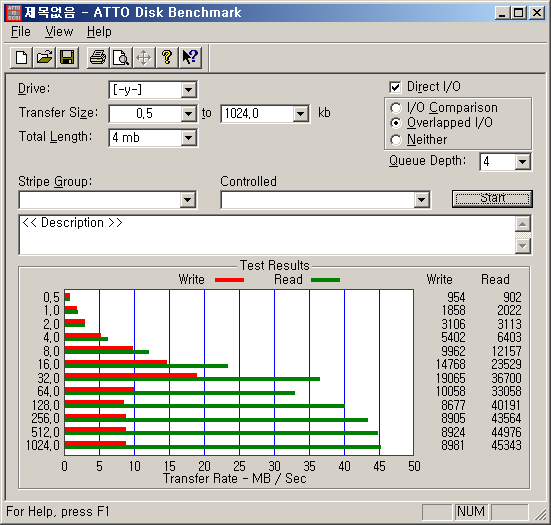Choose the Neither radio option
This screenshot has height=525, width=551.
coord(396,140)
